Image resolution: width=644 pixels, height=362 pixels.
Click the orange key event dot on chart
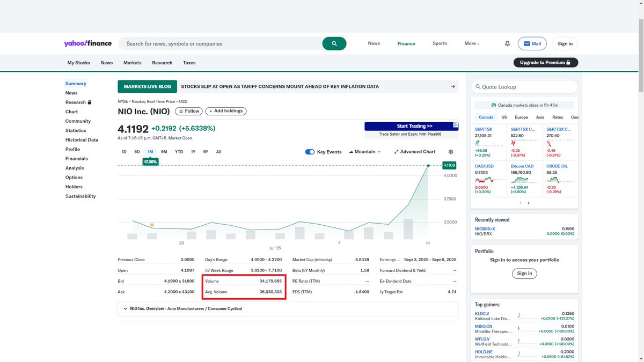(x=152, y=225)
